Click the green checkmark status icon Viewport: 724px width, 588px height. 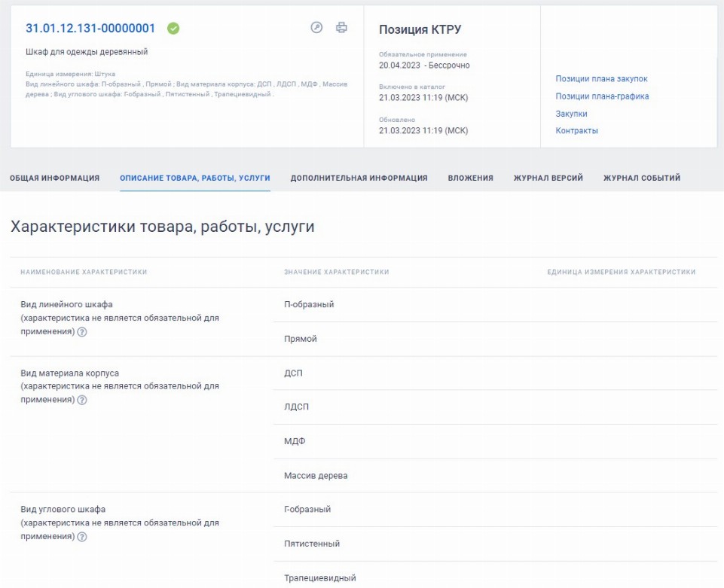(x=173, y=29)
